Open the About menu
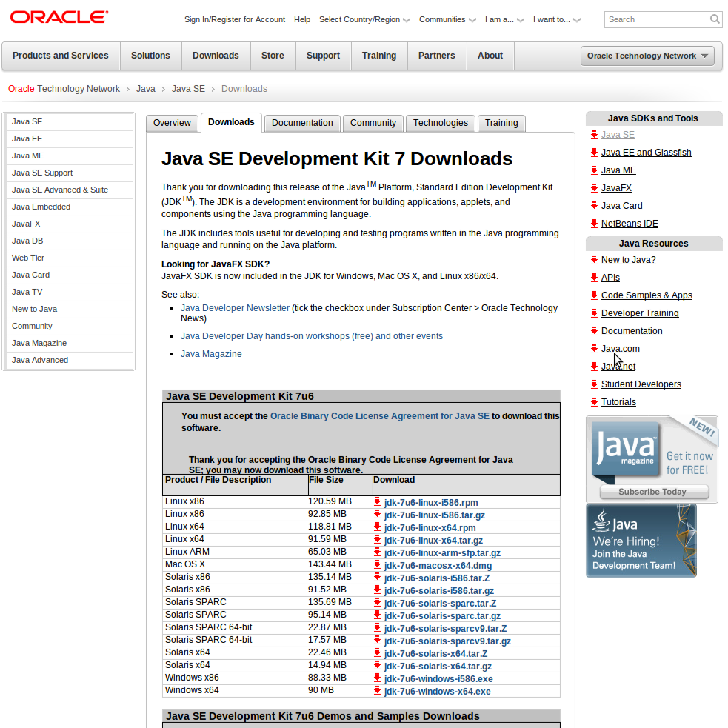 click(x=490, y=56)
